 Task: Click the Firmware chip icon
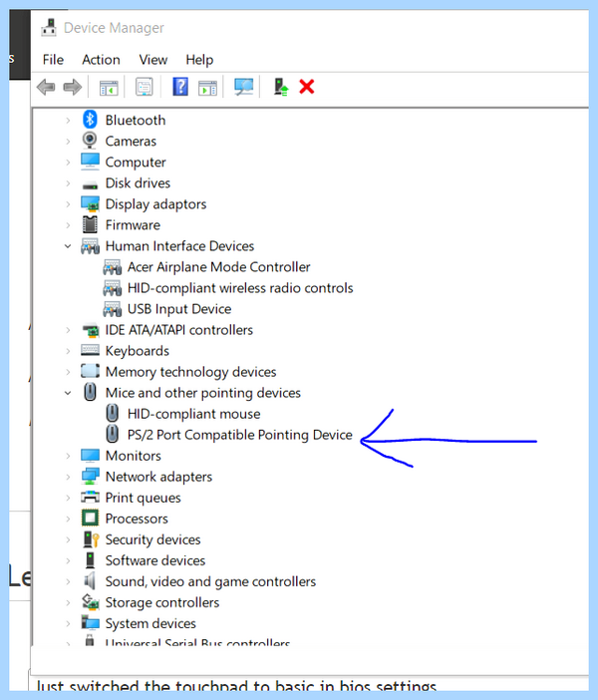pyautogui.click(x=90, y=224)
